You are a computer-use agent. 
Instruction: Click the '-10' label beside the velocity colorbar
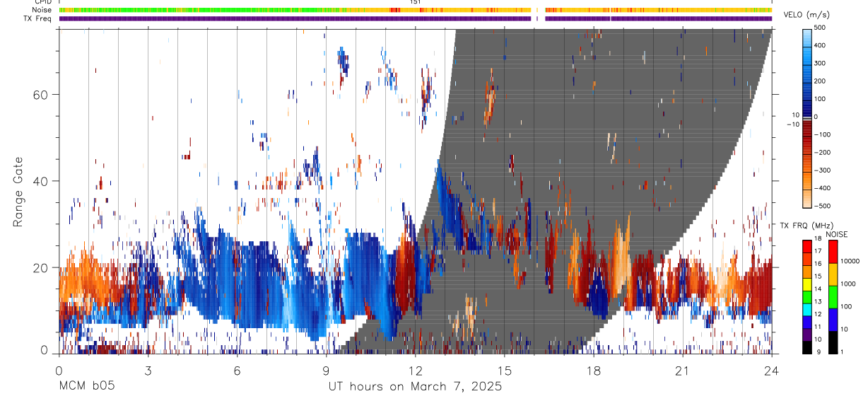pyautogui.click(x=793, y=123)
